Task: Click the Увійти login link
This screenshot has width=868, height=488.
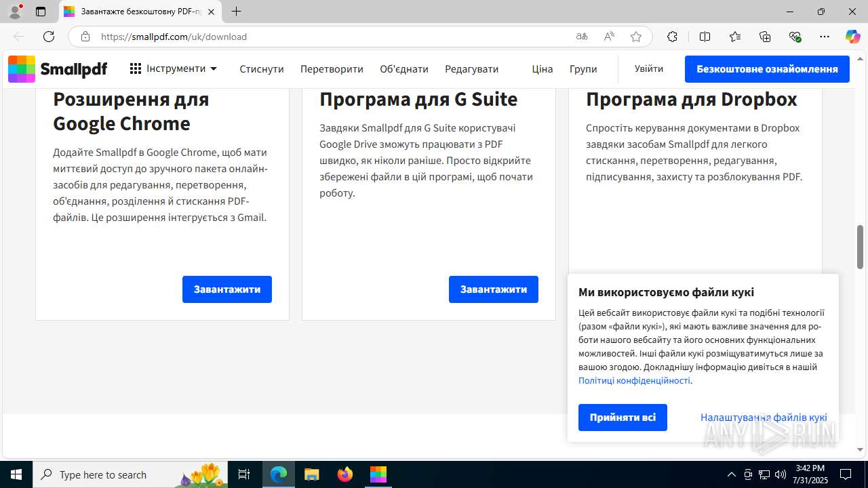Action: (x=649, y=68)
